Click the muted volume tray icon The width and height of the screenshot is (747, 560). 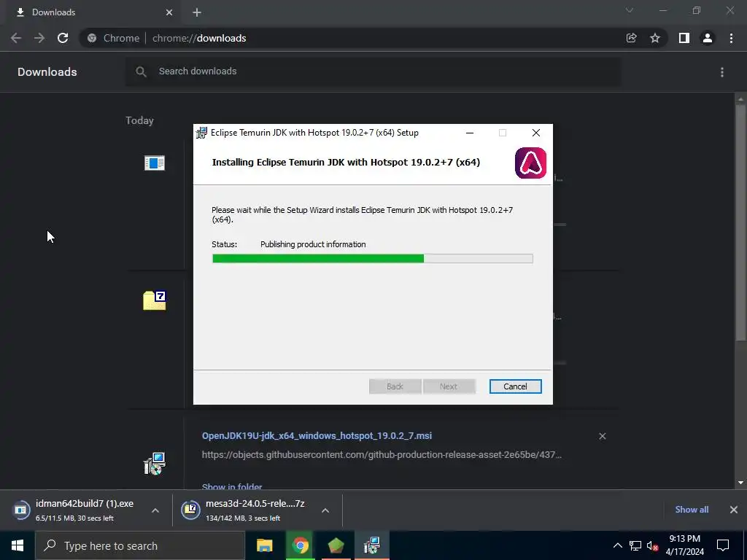click(x=652, y=546)
